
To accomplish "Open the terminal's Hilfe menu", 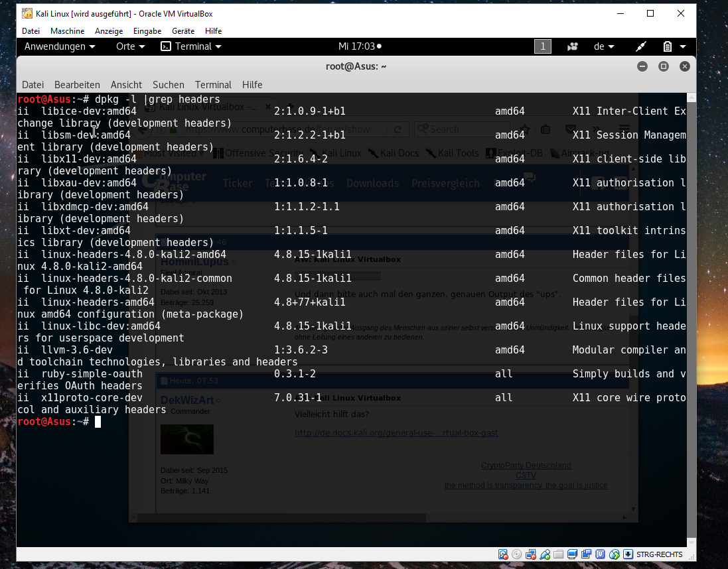I will (x=252, y=85).
